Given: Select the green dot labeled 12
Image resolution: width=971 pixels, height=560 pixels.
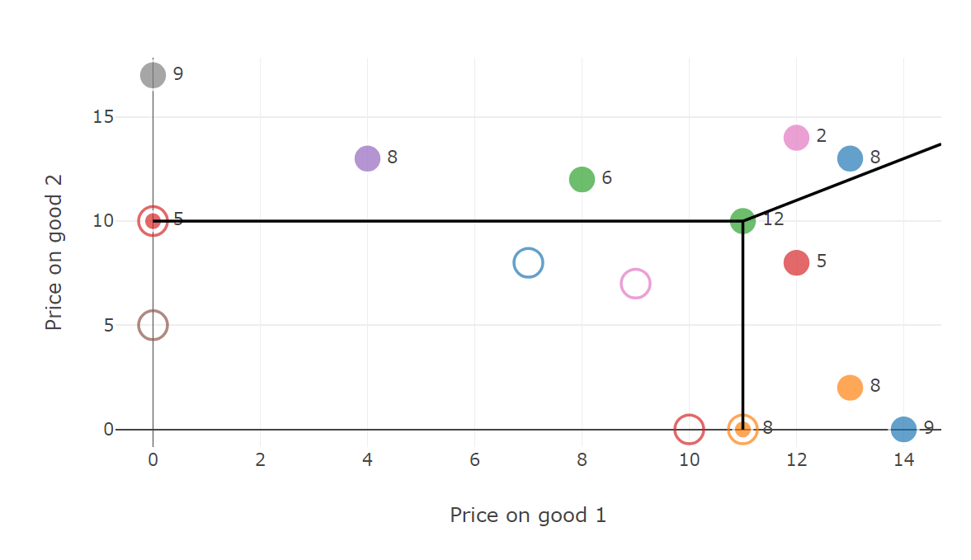Looking at the screenshot, I should pyautogui.click(x=742, y=221).
